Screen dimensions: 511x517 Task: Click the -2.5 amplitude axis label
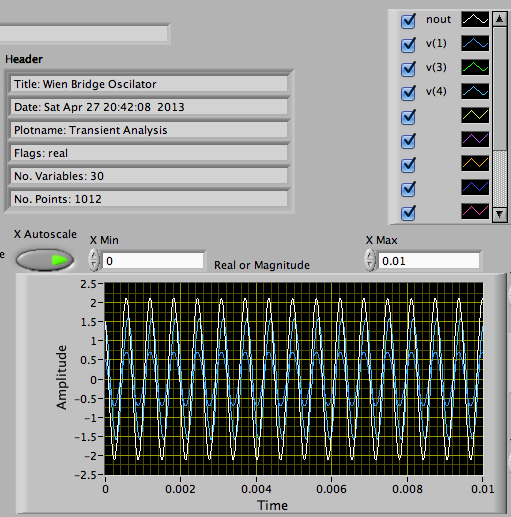point(85,475)
